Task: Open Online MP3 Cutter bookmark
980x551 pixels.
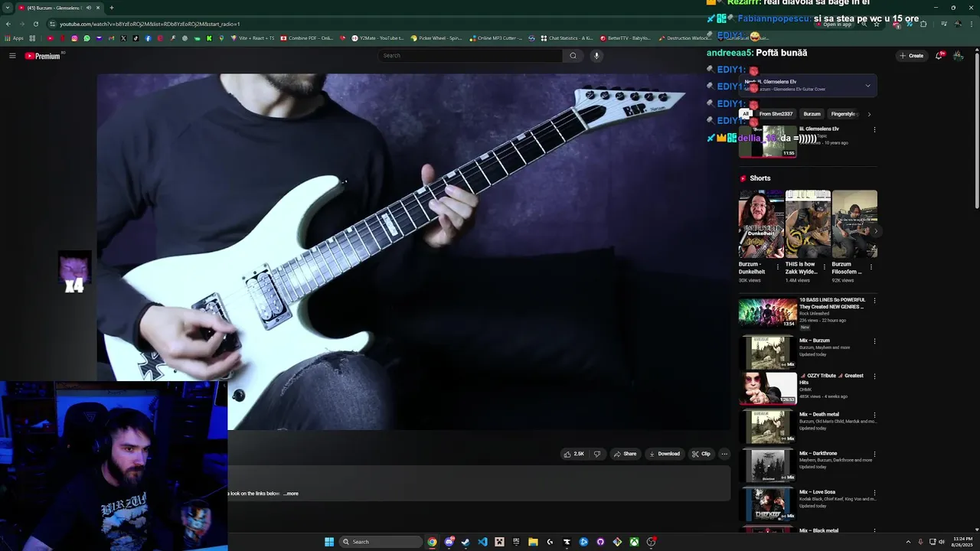Action: (495, 38)
